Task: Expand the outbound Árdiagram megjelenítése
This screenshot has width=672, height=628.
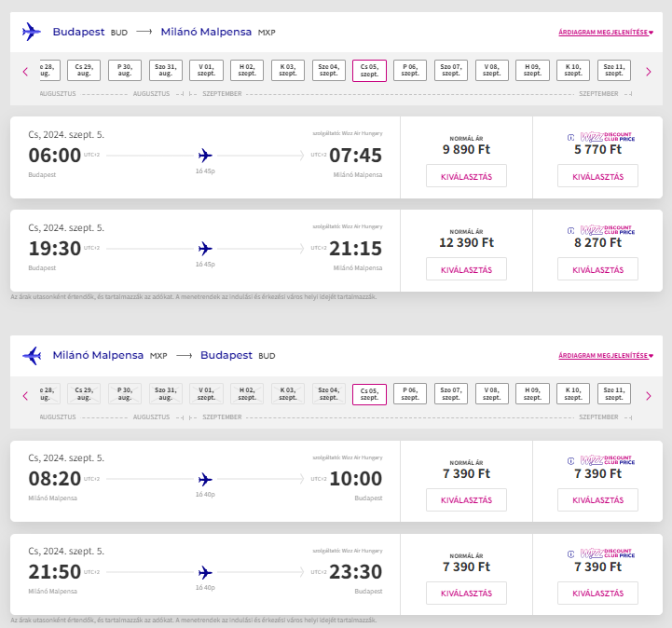Action: [x=606, y=32]
